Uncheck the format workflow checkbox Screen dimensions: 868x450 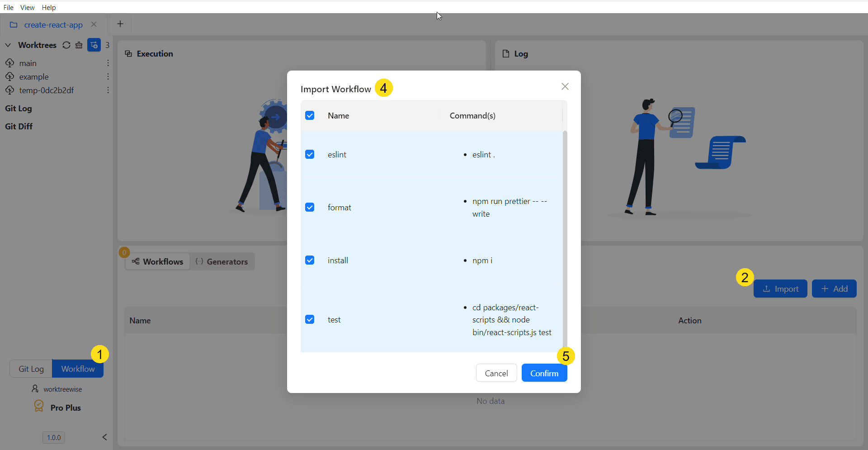pos(310,207)
